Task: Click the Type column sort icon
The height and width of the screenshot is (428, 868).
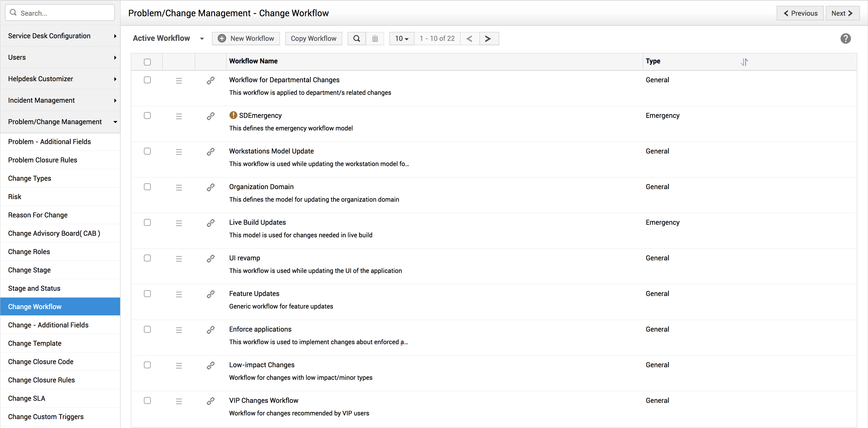Action: pos(744,62)
